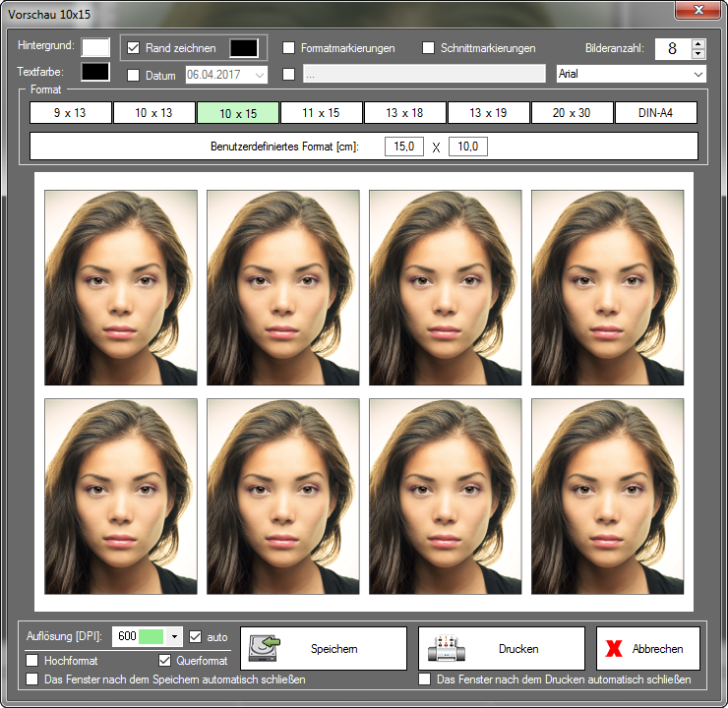Click the white Hintergrund color swatch
The height and width of the screenshot is (708, 728).
click(x=95, y=47)
